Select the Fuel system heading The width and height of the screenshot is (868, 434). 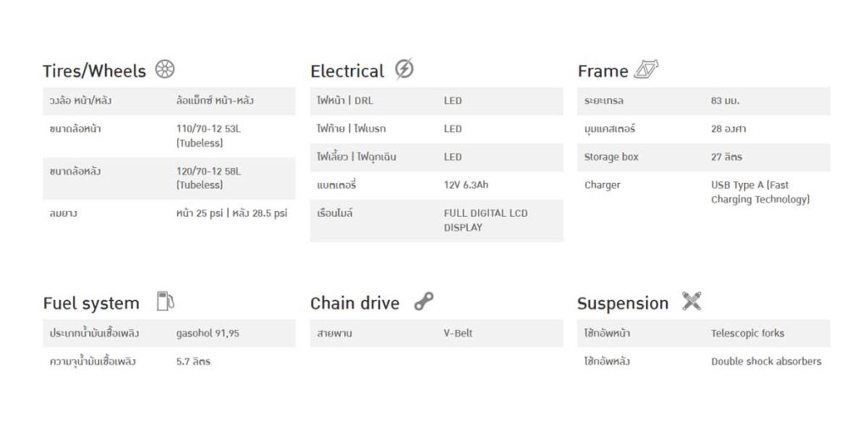coord(92,303)
